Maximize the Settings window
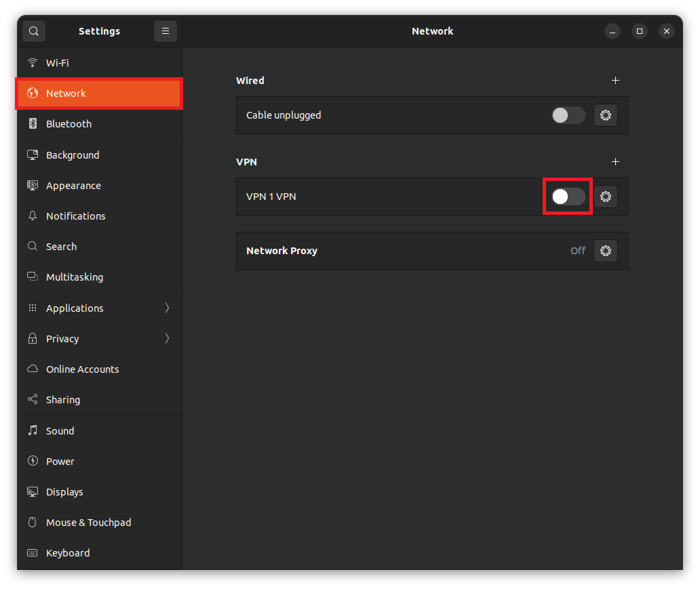This screenshot has height=589, width=700. [x=639, y=31]
